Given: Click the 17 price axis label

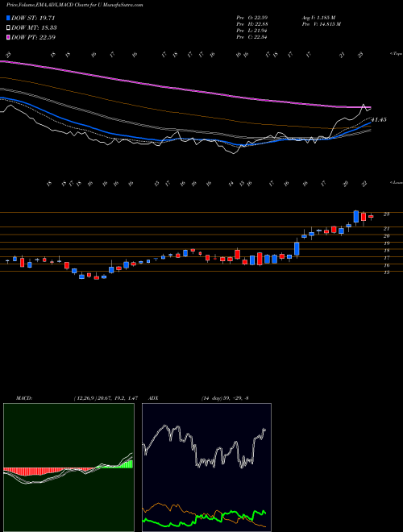Looking at the screenshot, I should [386, 258].
